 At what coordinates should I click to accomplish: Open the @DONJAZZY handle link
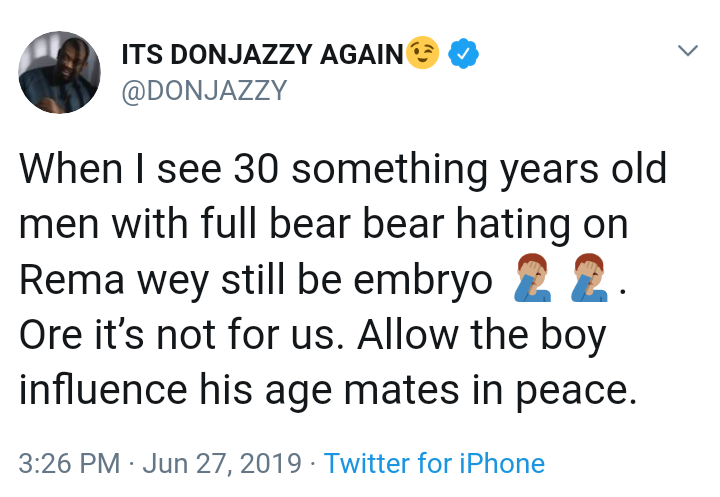tap(204, 91)
